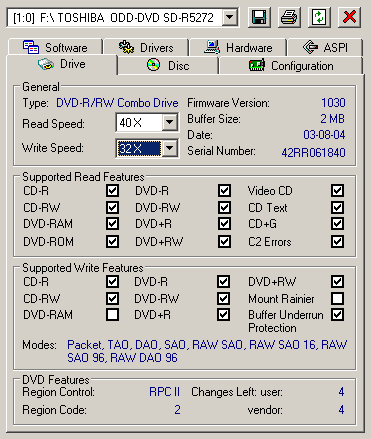Click the floppy disk save icon

tap(259, 17)
